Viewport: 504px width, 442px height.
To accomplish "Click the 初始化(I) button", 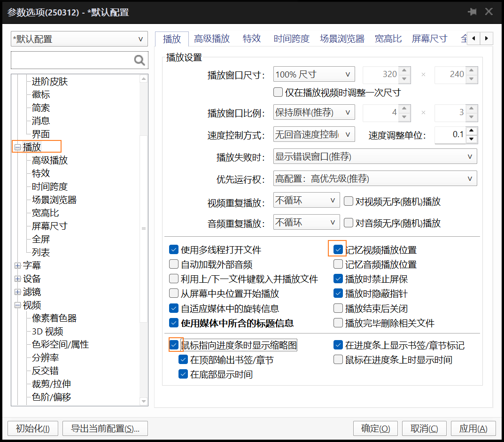I will (33, 428).
